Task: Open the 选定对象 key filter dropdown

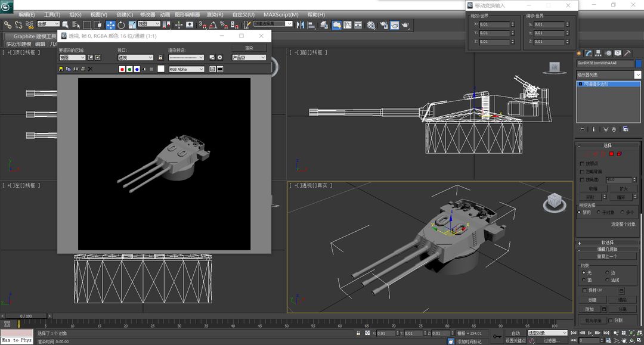Action: pos(547,332)
